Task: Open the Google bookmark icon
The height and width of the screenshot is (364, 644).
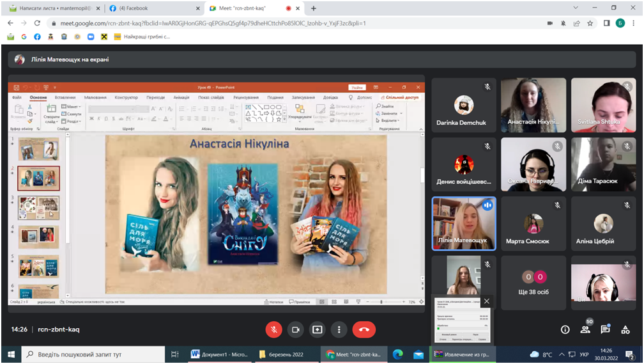Action: [x=24, y=36]
